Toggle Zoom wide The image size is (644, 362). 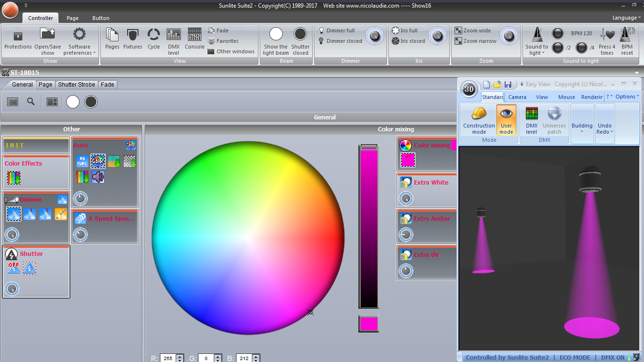473,30
